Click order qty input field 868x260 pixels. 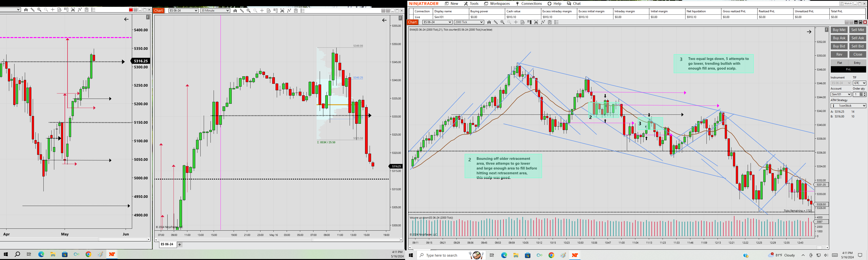[x=855, y=95]
